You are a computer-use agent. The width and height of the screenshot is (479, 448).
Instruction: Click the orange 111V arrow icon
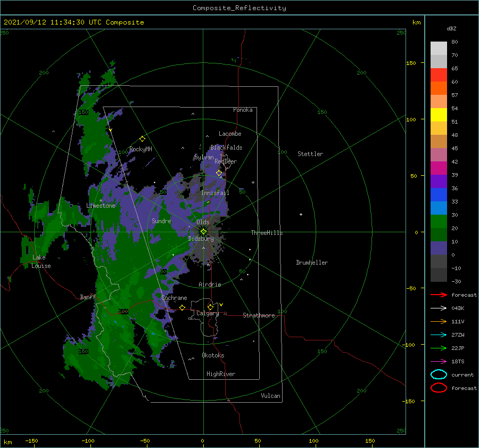coord(439,321)
